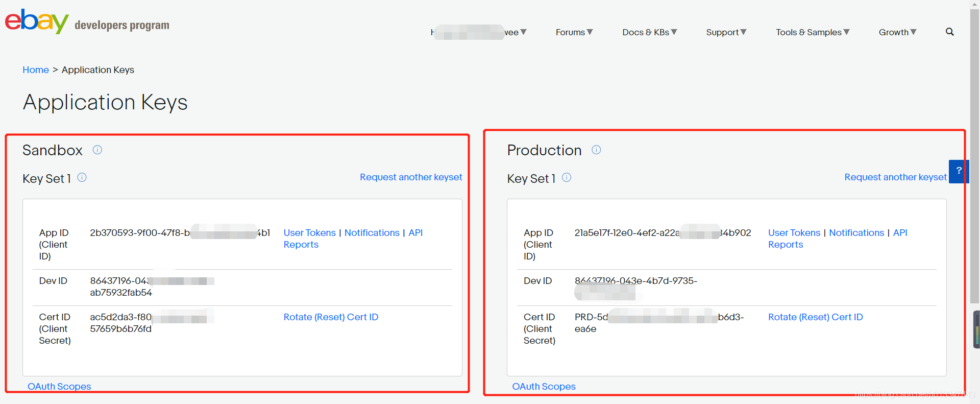Expand the Forums menu
980x404 pixels.
(574, 32)
